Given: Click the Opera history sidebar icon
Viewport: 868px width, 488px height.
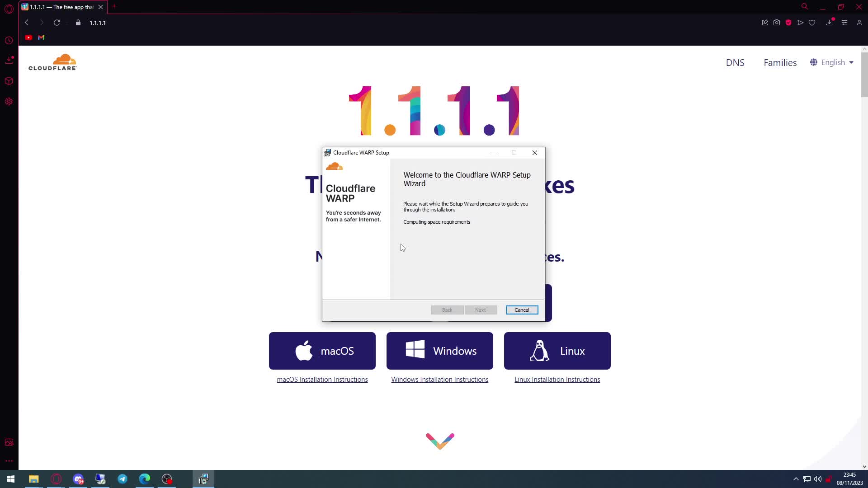Looking at the screenshot, I should (x=9, y=41).
